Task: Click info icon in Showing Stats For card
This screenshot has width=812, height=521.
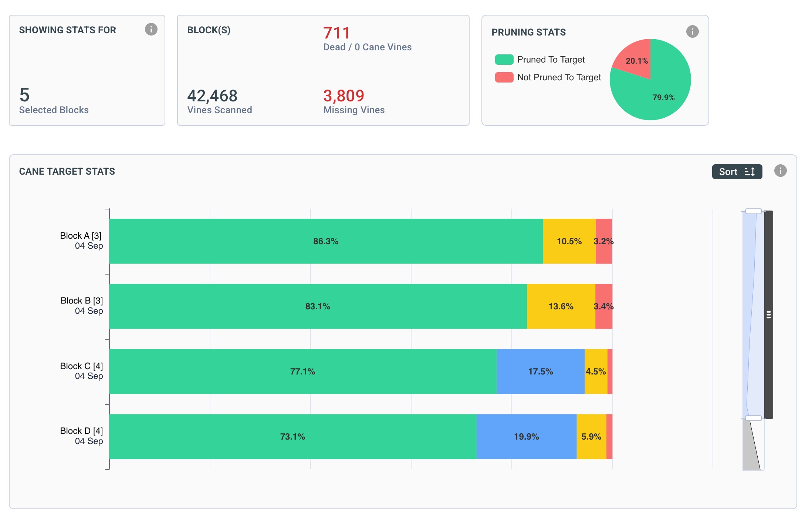Action: click(151, 29)
